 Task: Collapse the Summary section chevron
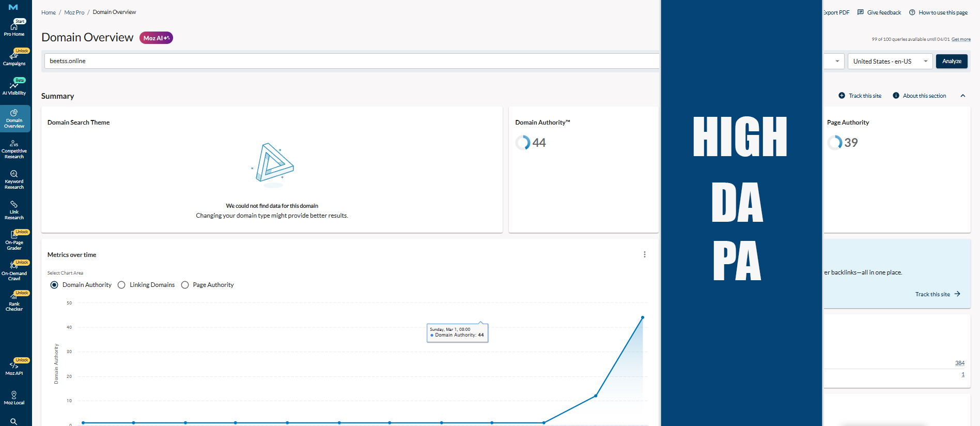click(x=963, y=96)
